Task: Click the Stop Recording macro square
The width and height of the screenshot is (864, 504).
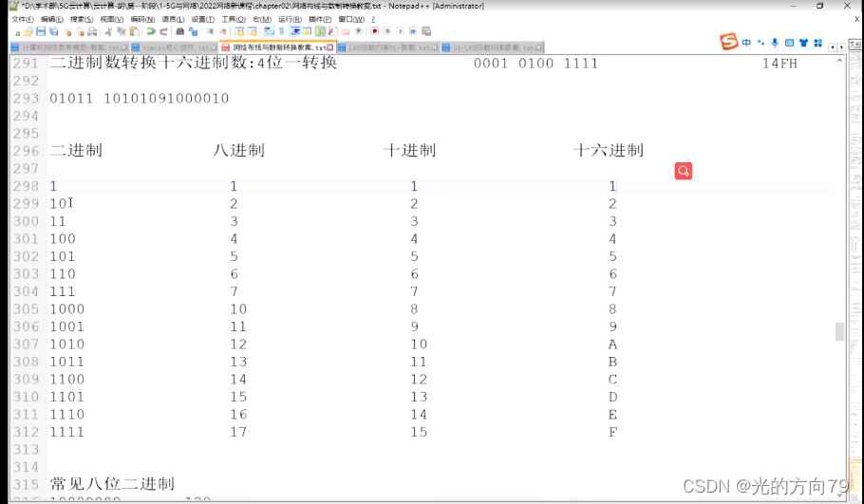Action: click(x=387, y=31)
